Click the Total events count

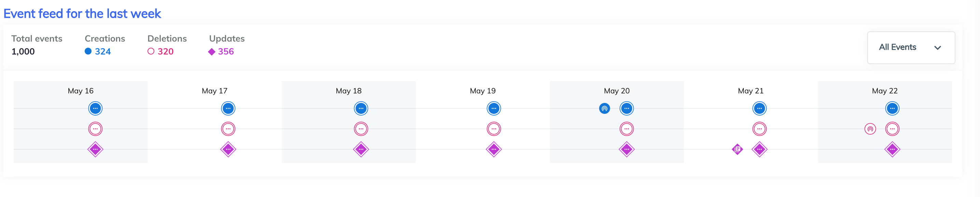coord(23,51)
